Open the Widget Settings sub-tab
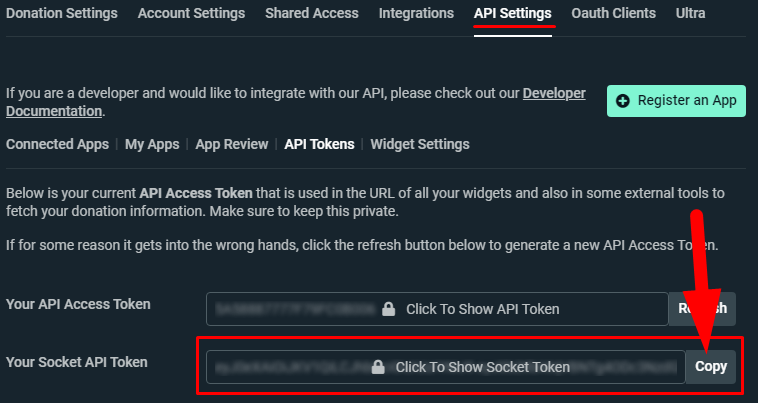The image size is (758, 403). (420, 144)
